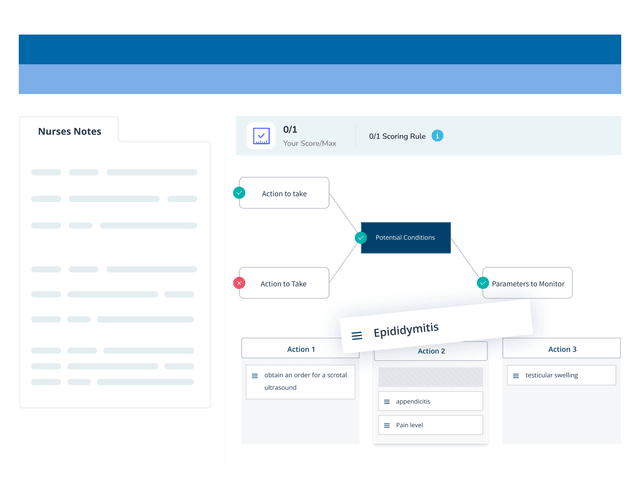
Task: Click the red X beside Action to Take
Action: point(239,283)
